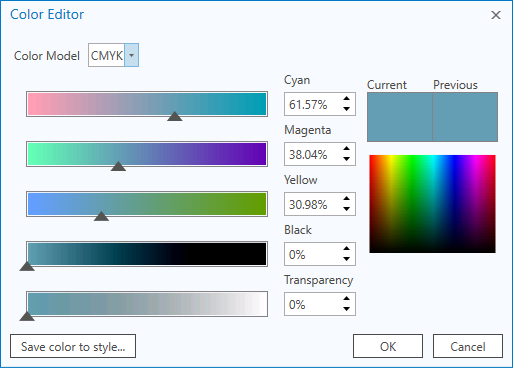Increase Yellow value with up arrow
This screenshot has width=513, height=368.
tap(347, 199)
